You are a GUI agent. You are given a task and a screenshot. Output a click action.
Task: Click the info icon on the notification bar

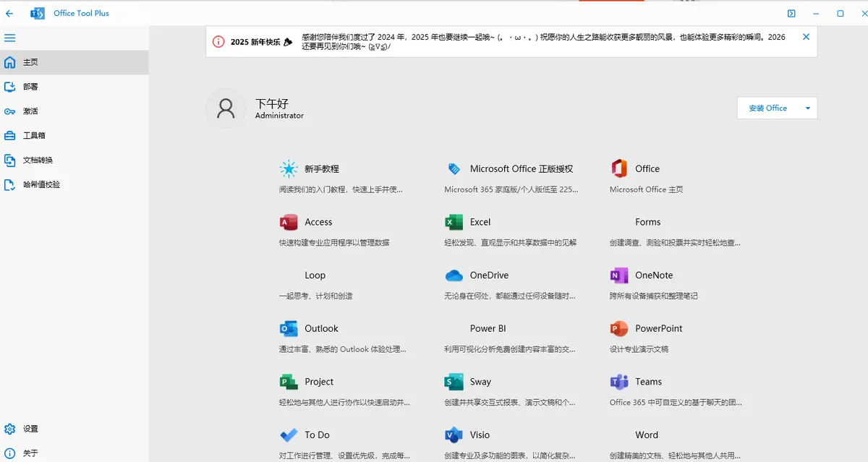point(218,42)
